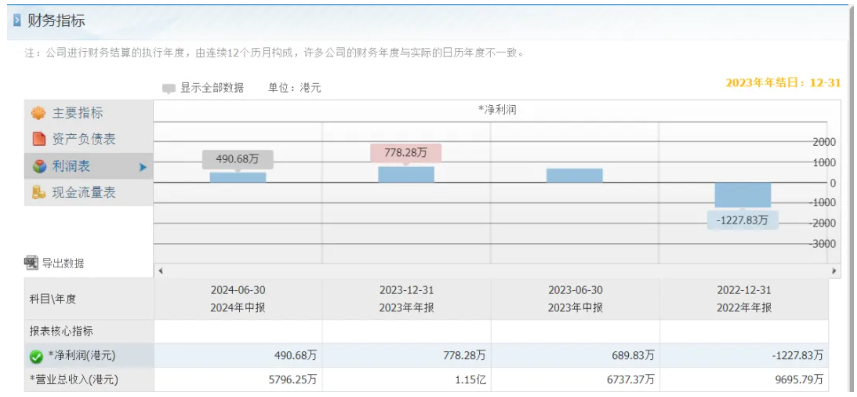Click the blue arrow next to 利润表
Image resolution: width=857 pixels, height=397 pixels.
click(x=143, y=167)
